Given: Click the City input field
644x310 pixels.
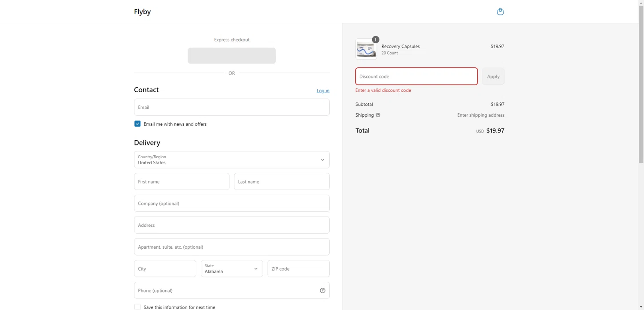Looking at the screenshot, I should point(165,269).
